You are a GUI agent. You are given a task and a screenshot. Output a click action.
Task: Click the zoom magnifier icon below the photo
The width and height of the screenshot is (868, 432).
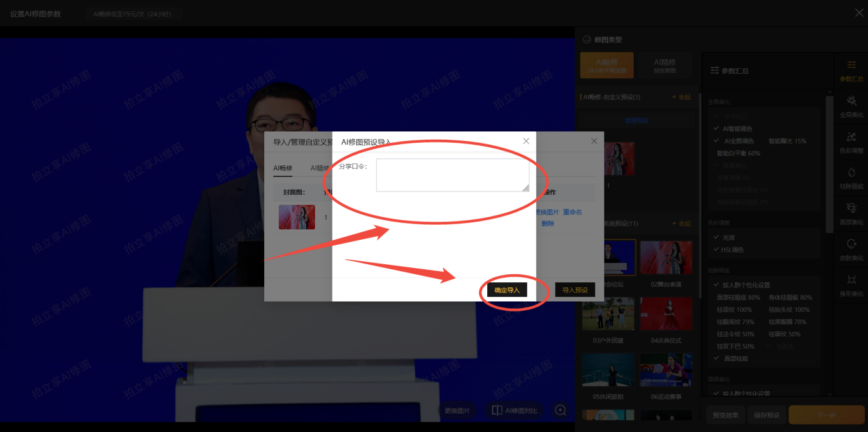pos(561,410)
